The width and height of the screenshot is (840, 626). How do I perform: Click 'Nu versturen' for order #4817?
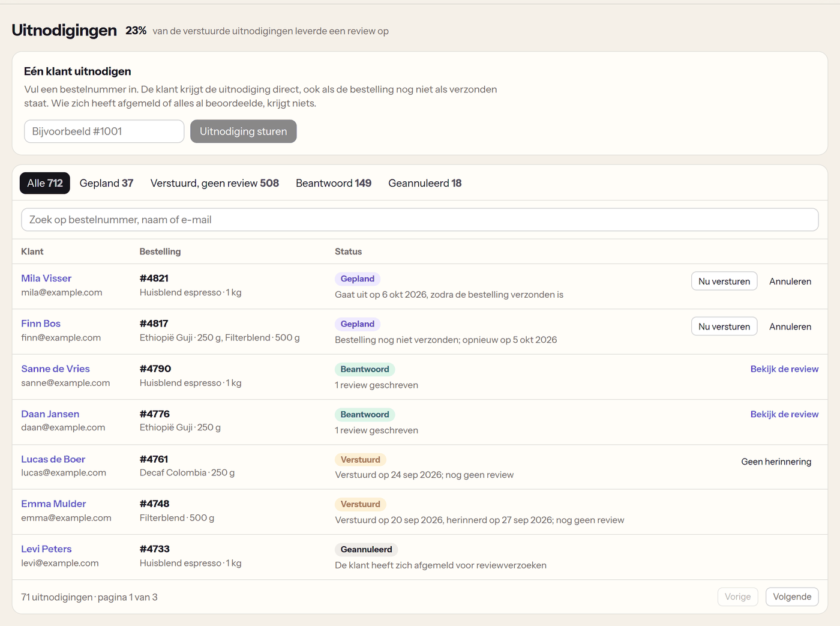tap(724, 327)
